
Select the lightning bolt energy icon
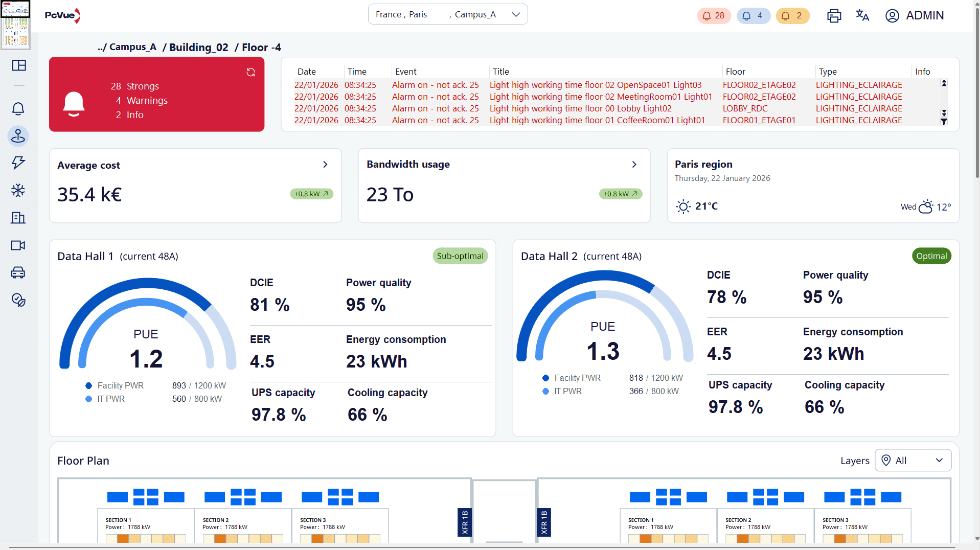click(x=18, y=163)
